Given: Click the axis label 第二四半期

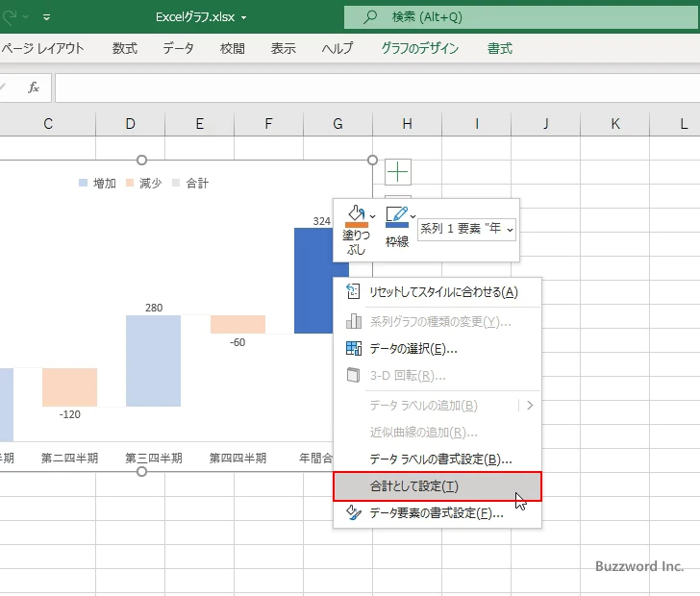Looking at the screenshot, I should (x=69, y=458).
